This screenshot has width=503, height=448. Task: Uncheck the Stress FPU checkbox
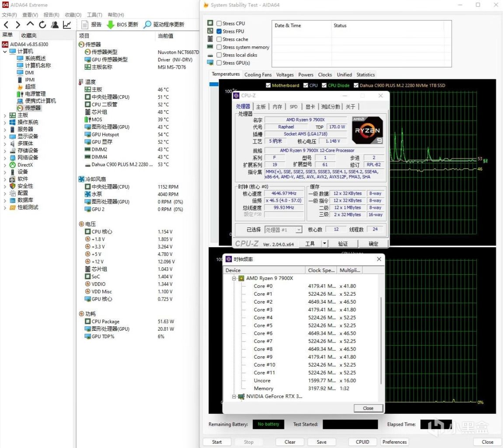click(x=219, y=31)
